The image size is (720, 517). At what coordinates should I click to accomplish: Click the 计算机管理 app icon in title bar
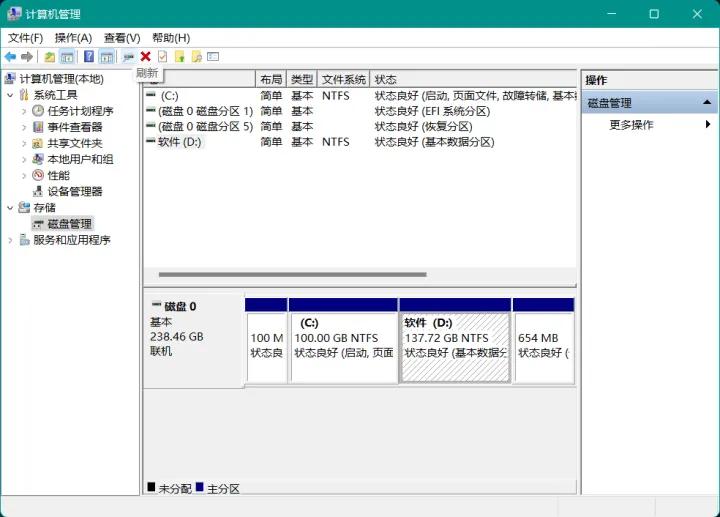pyautogui.click(x=14, y=14)
